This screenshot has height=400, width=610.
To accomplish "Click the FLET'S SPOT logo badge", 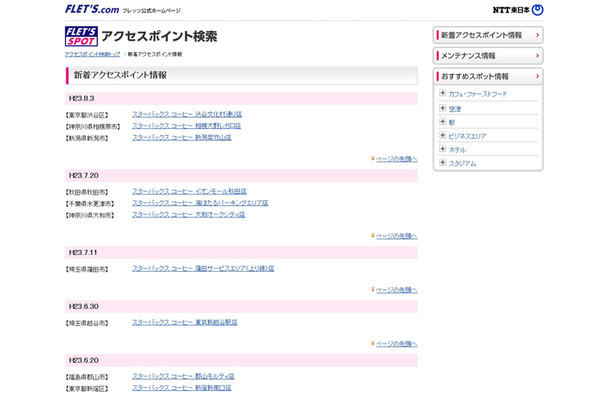I will (81, 36).
